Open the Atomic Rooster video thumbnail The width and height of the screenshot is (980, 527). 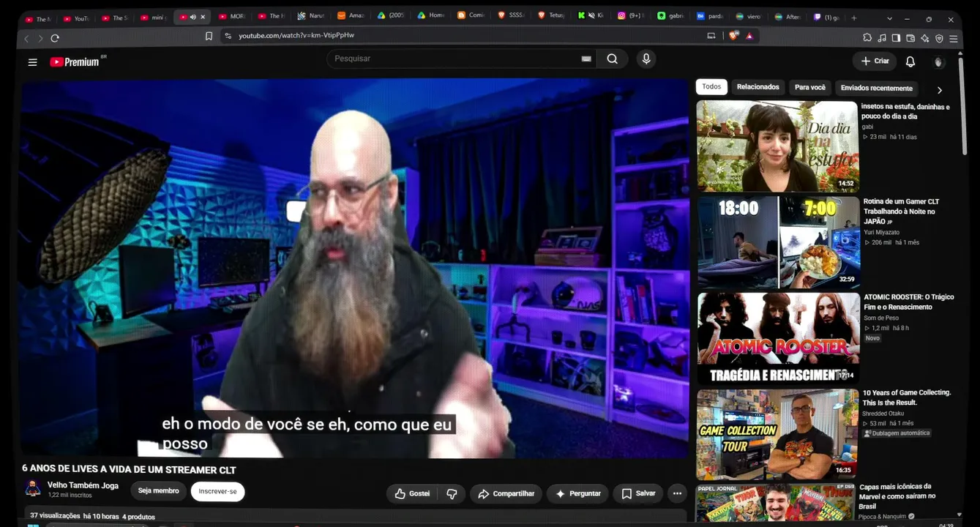coord(778,338)
